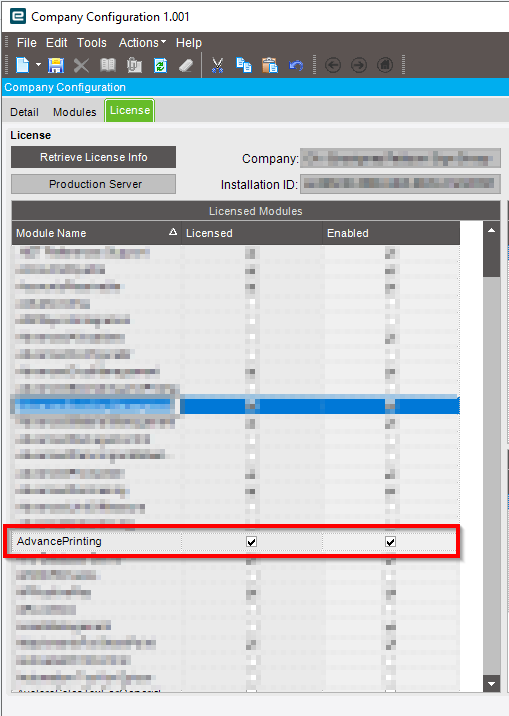
Task: Click the scrollbar down arrow
Action: pos(491,684)
